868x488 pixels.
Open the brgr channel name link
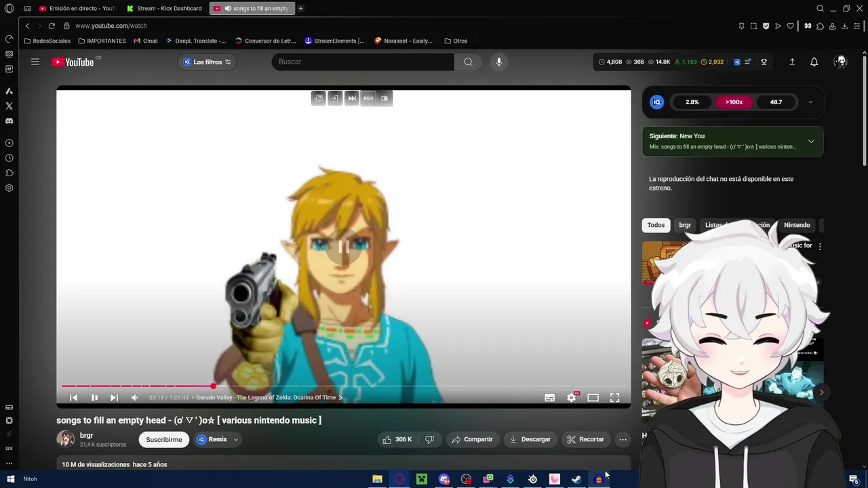coord(86,435)
